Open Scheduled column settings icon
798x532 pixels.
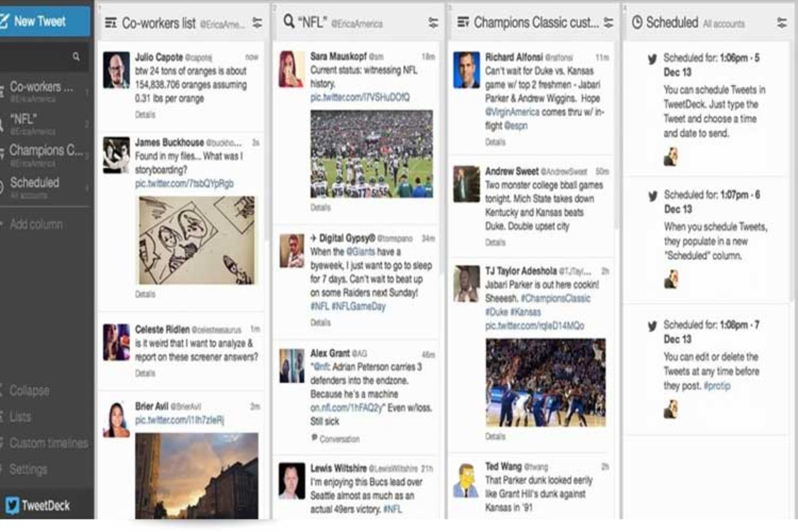tap(782, 23)
